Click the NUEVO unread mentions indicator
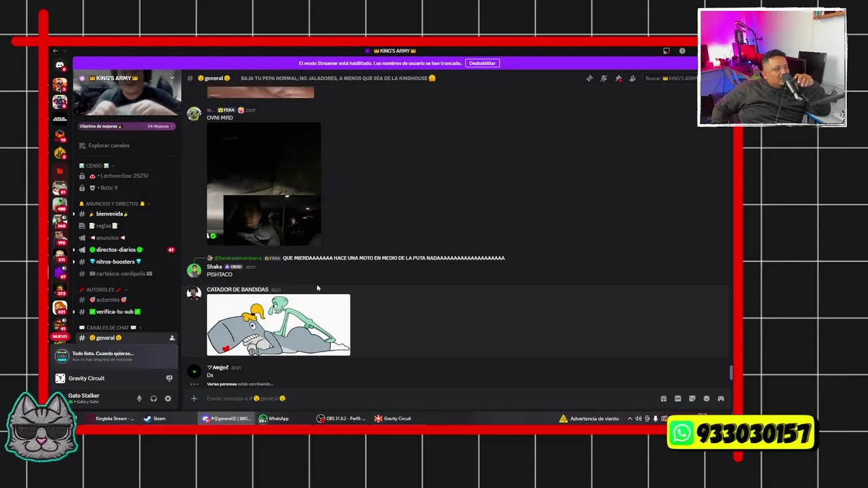 coord(60,337)
